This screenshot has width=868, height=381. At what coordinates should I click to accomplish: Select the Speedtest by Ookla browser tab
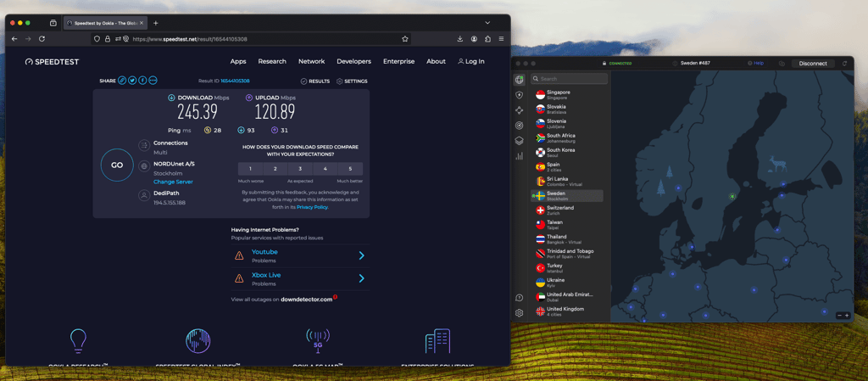click(x=105, y=23)
